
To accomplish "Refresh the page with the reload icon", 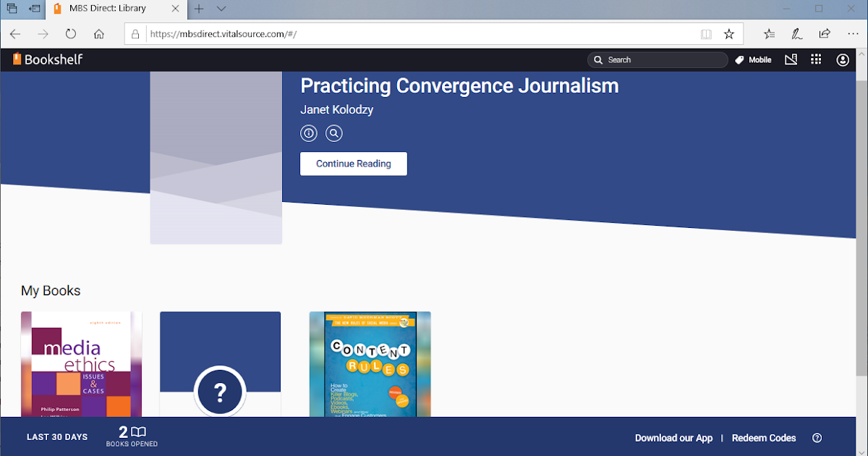I will click(x=69, y=33).
